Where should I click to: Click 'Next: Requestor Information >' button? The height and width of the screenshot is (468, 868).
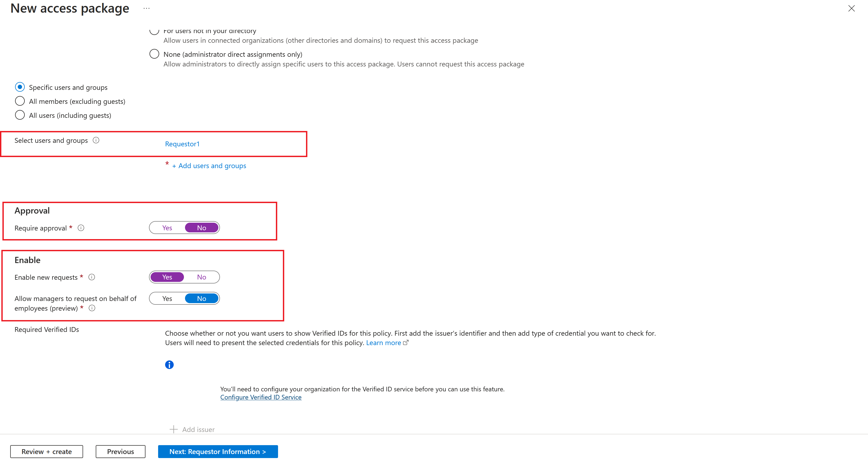(218, 451)
